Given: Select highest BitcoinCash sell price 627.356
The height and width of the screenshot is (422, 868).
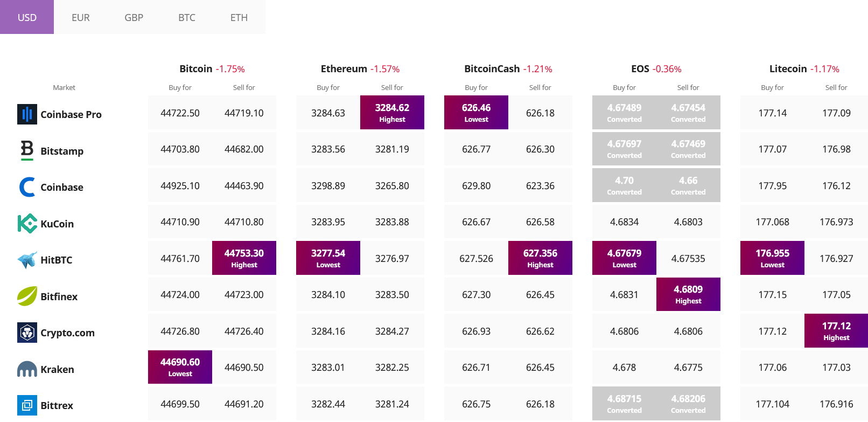Looking at the screenshot, I should click(540, 258).
